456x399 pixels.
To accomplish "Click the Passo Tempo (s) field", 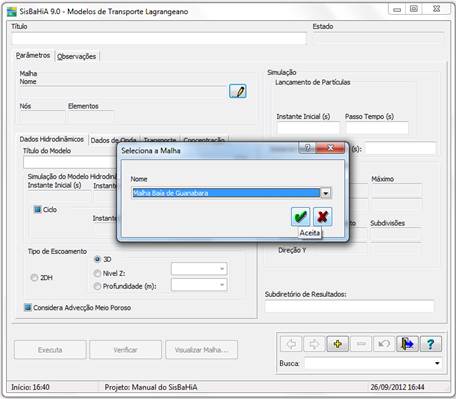I will click(377, 128).
